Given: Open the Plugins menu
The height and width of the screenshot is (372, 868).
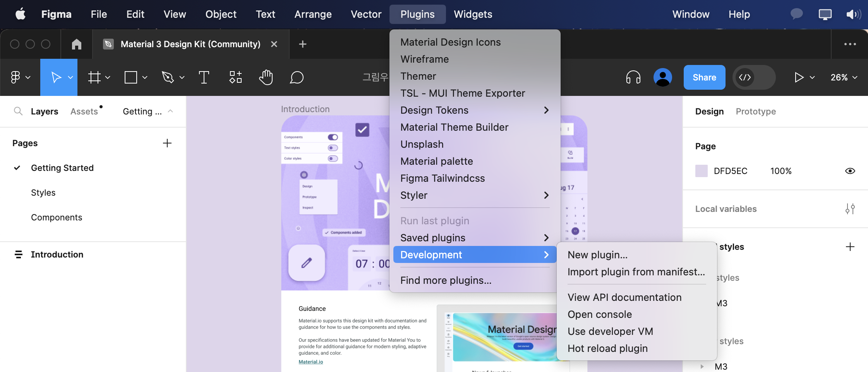Looking at the screenshot, I should [x=417, y=14].
